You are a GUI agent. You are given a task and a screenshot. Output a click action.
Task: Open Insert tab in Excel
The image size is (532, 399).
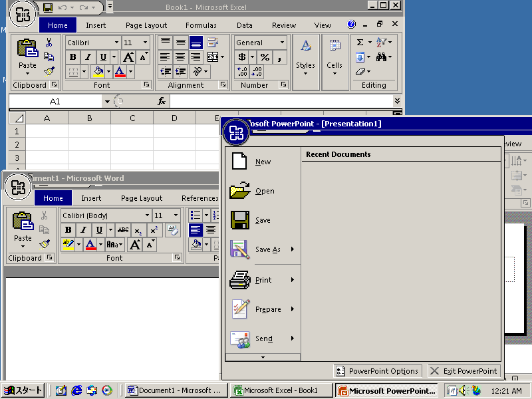pyautogui.click(x=96, y=25)
